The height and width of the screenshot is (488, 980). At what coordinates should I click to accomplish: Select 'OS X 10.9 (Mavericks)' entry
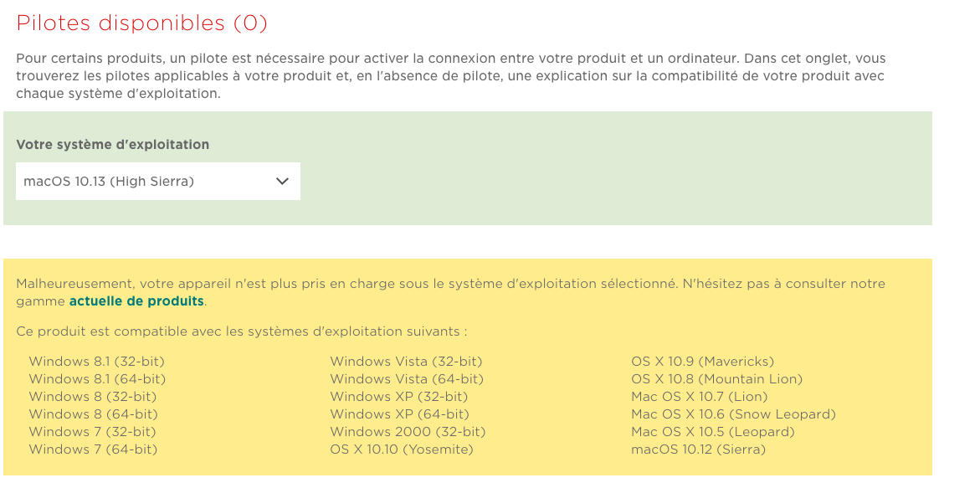click(702, 362)
